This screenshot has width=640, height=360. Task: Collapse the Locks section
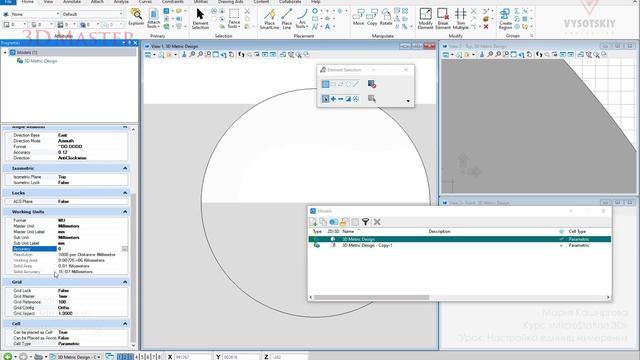[x=125, y=193]
